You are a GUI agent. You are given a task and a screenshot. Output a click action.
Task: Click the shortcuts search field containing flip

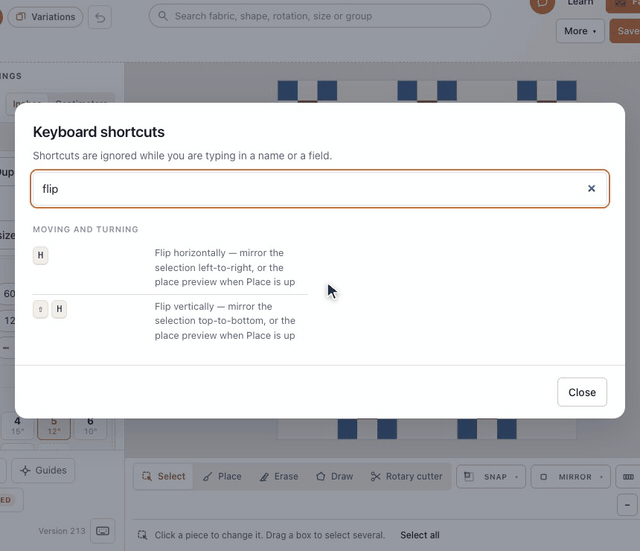(320, 189)
